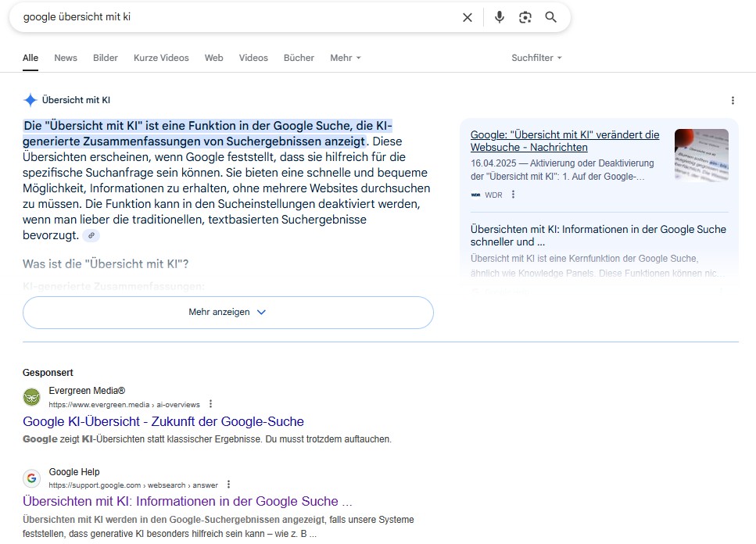Click the WDR source logo
756x544 pixels.
(x=475, y=195)
